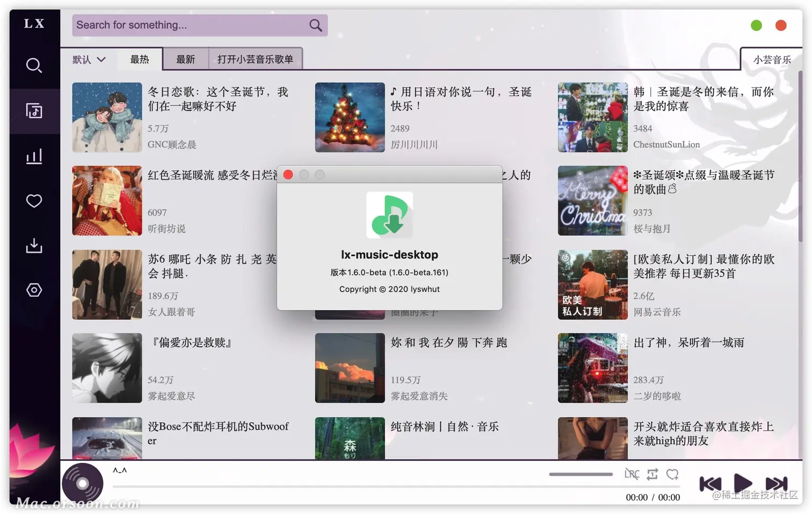The height and width of the screenshot is (514, 812).
Task: Open the search page from sidebar
Action: coord(34,65)
